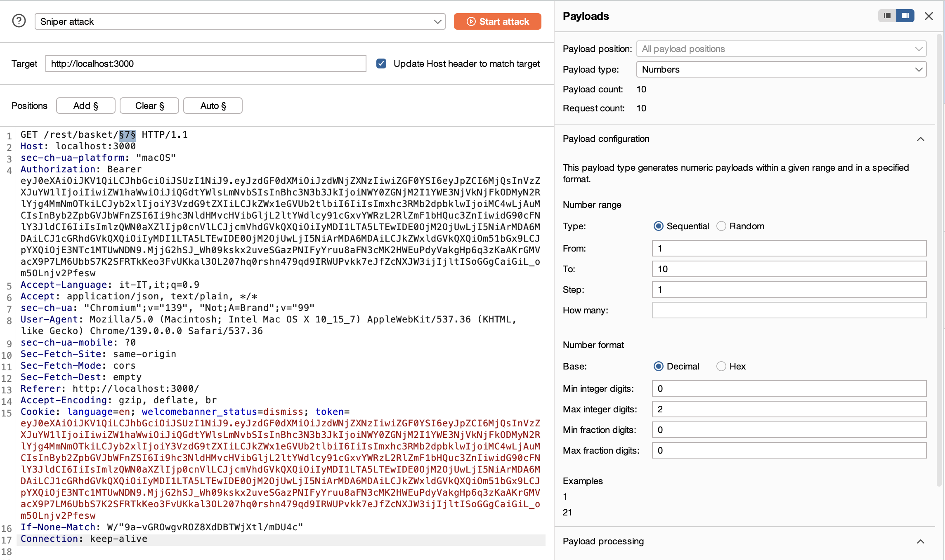Select Random number range type
This screenshot has height=560, width=945.
click(721, 226)
